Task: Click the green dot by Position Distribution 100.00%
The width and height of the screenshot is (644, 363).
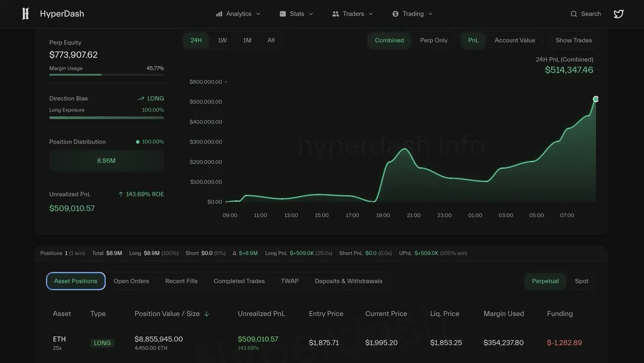Action: 138,142
